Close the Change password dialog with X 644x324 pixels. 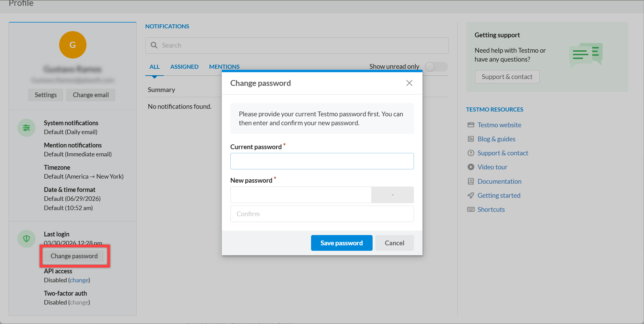pyautogui.click(x=409, y=83)
